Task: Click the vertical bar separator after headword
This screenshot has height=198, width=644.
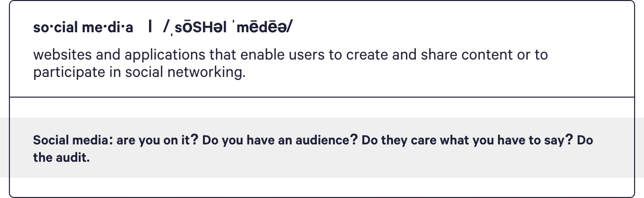Action: pyautogui.click(x=149, y=28)
